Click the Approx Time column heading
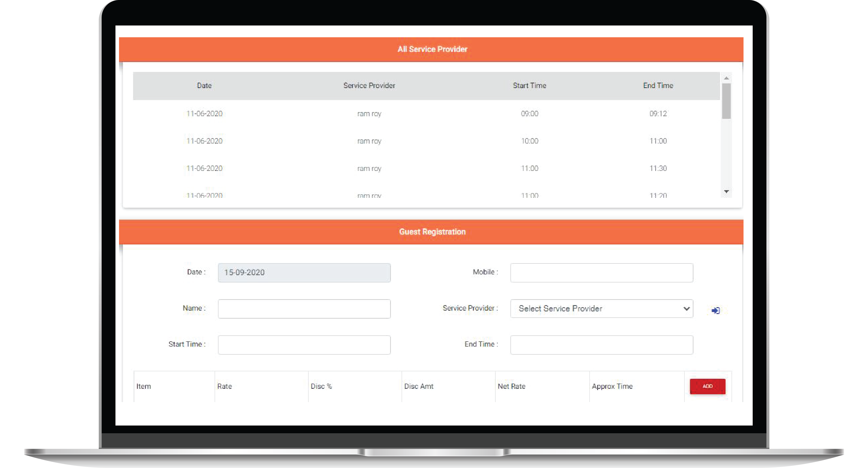 [612, 386]
